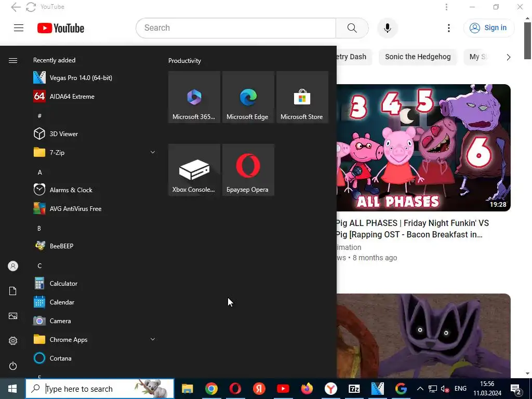Expand the 7-Zip folder chevron
The height and width of the screenshot is (399, 532).
pos(153,152)
